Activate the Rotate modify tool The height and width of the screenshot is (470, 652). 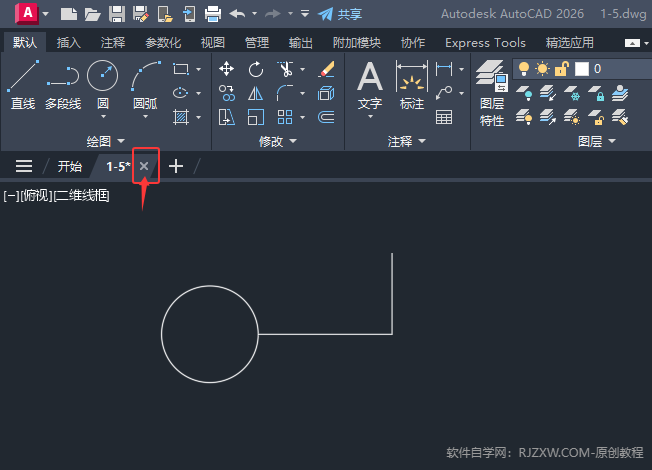point(256,69)
